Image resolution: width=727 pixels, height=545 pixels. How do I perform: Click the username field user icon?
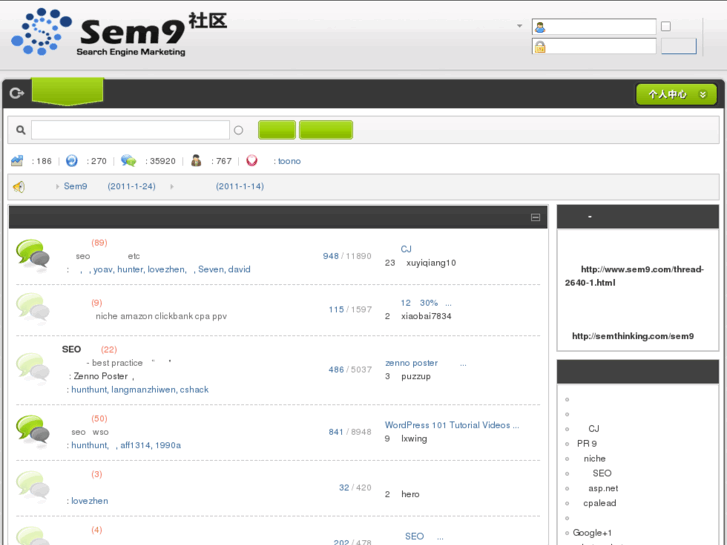[x=540, y=27]
